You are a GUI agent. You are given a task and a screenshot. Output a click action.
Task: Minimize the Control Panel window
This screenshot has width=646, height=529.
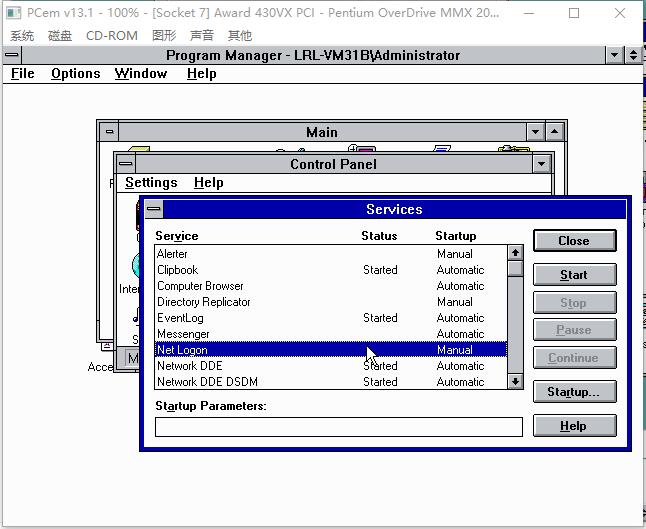(x=541, y=164)
